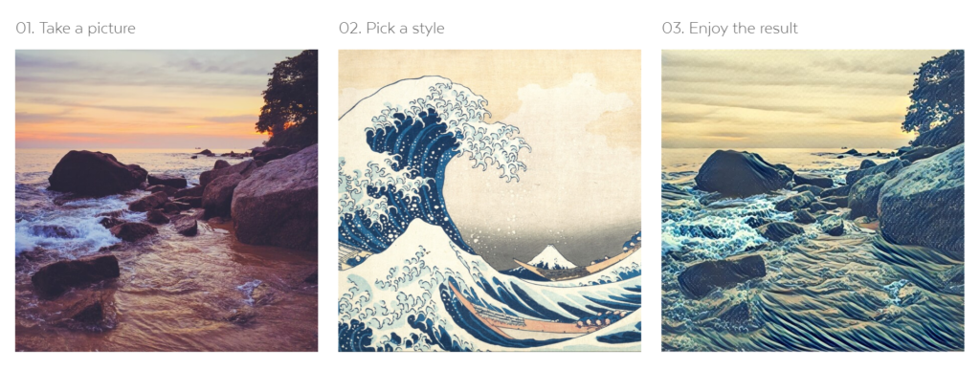This screenshot has width=980, height=370.
Task: Click the tree in the stylized result image
Action: coord(935,97)
